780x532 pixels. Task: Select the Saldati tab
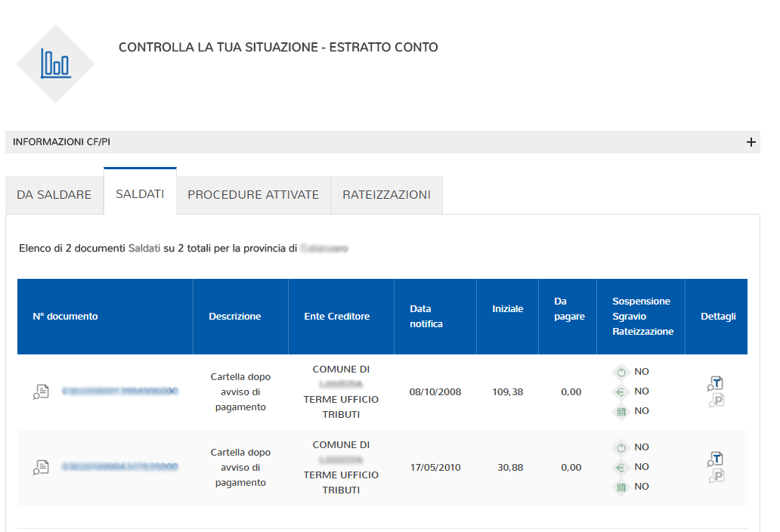pos(140,194)
